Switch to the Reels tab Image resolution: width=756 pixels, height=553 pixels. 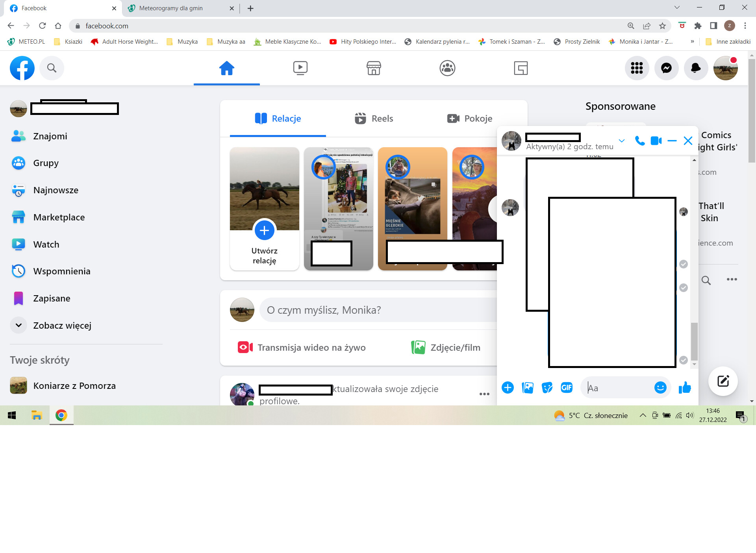(374, 118)
